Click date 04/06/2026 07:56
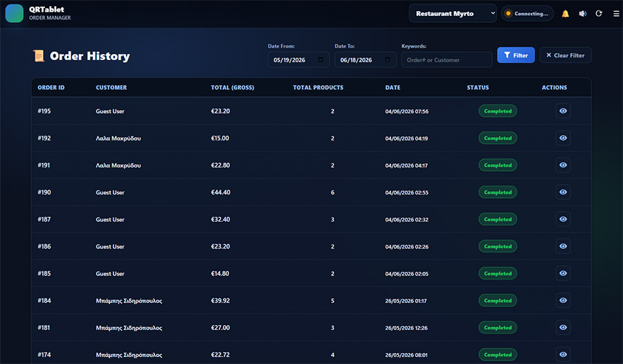 click(407, 111)
